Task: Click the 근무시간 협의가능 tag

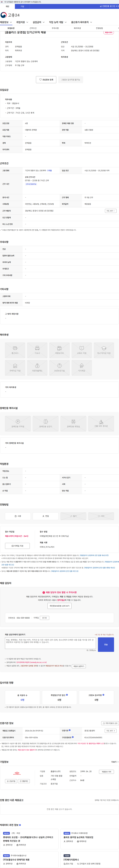Action: [31, 184]
